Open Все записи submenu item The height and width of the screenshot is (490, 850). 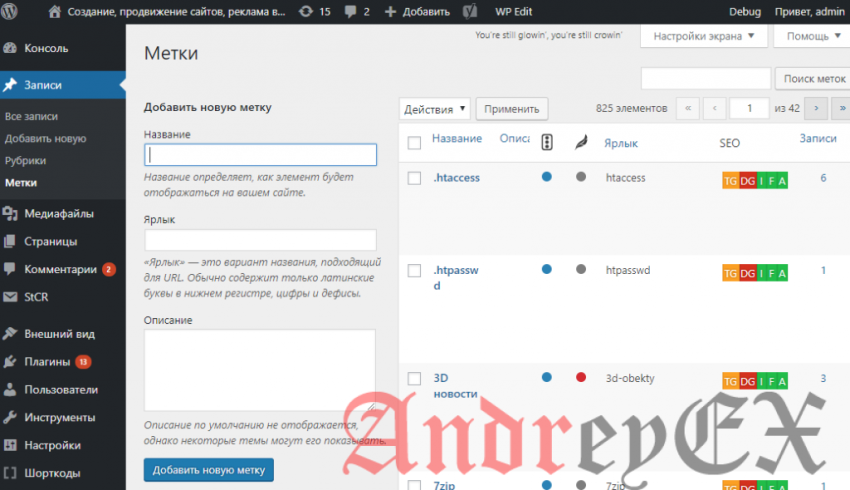[31, 116]
